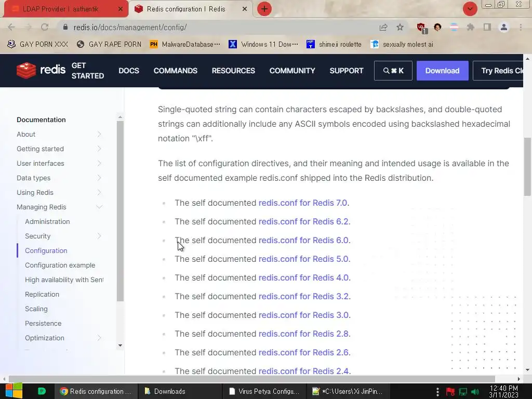The image size is (532, 399).
Task: Expand the About sidebar chevron
Action: 99,134
